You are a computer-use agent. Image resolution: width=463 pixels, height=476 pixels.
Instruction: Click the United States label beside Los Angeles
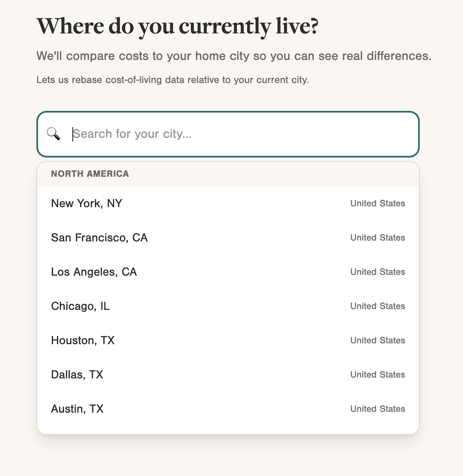[x=377, y=272]
